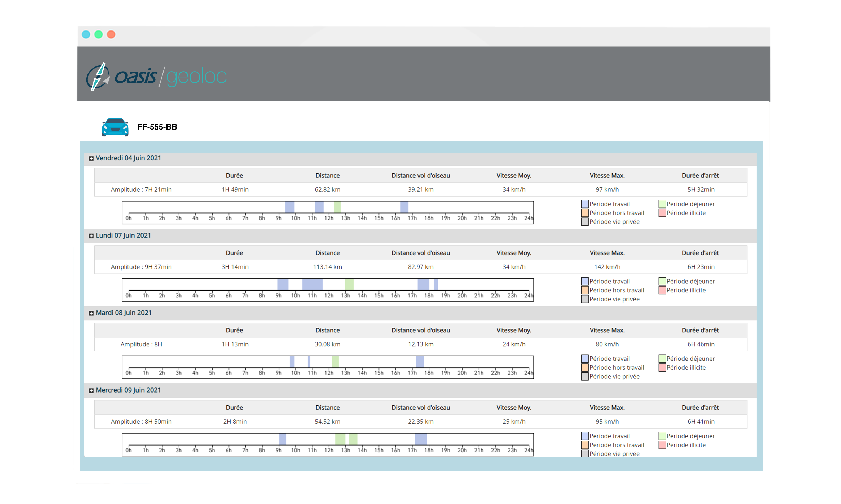Image resolution: width=841 pixels, height=504 pixels.
Task: Select the wide 11h work block on Lundi's timeline
Action: point(312,284)
